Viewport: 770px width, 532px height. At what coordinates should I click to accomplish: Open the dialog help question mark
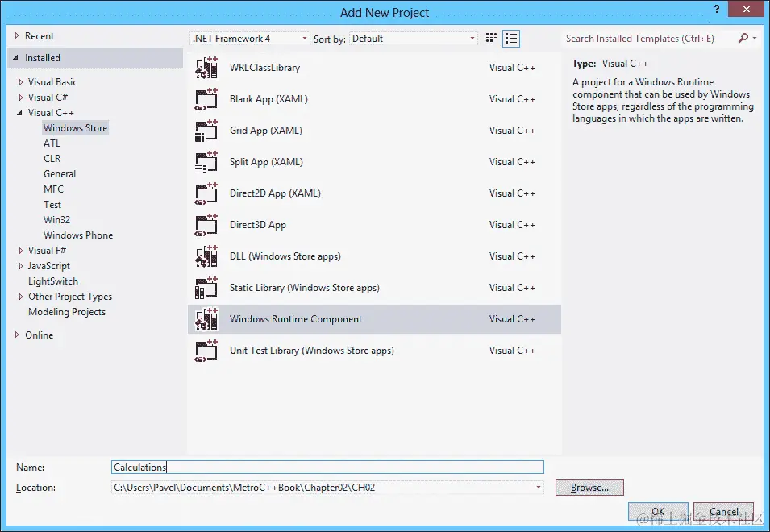point(717,9)
